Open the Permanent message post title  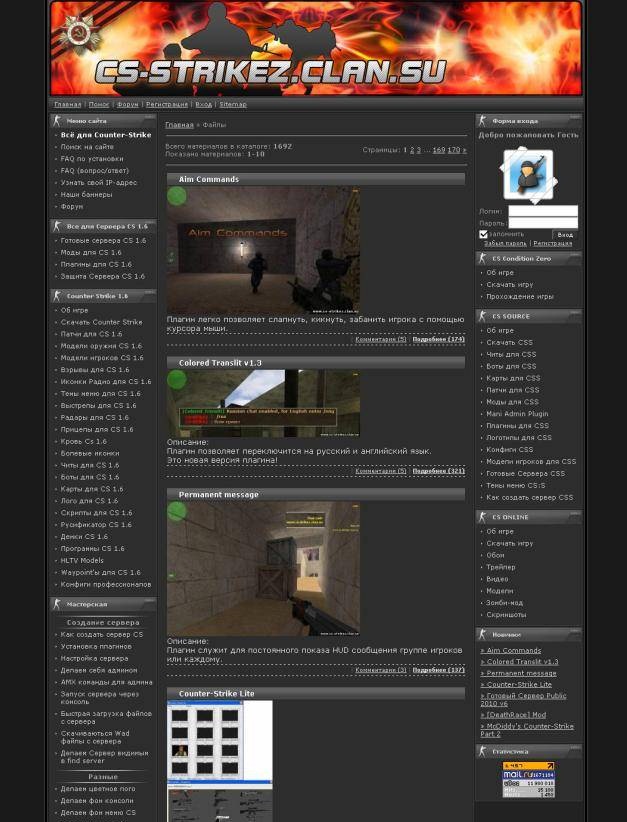coord(219,494)
